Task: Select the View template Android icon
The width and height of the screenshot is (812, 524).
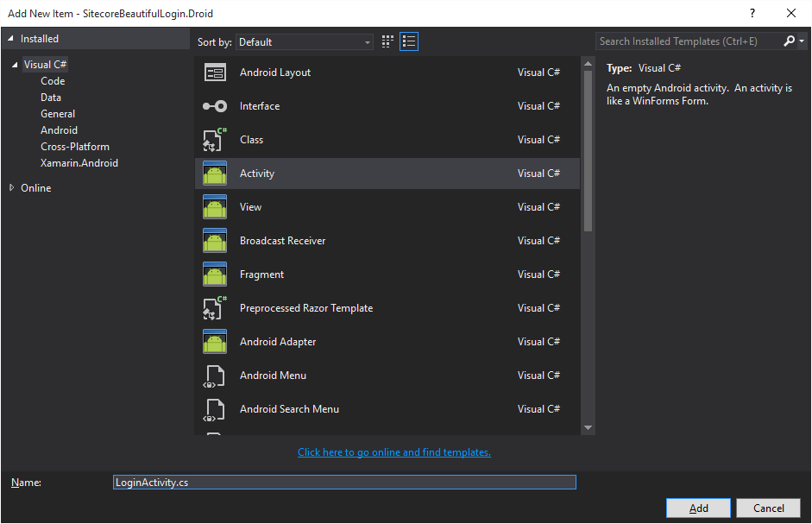Action: pyautogui.click(x=215, y=207)
